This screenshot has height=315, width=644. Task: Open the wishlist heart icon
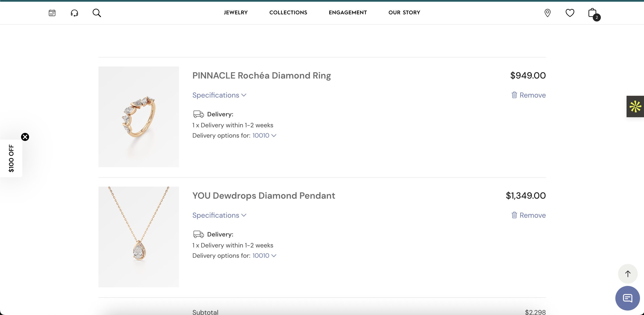(x=570, y=13)
